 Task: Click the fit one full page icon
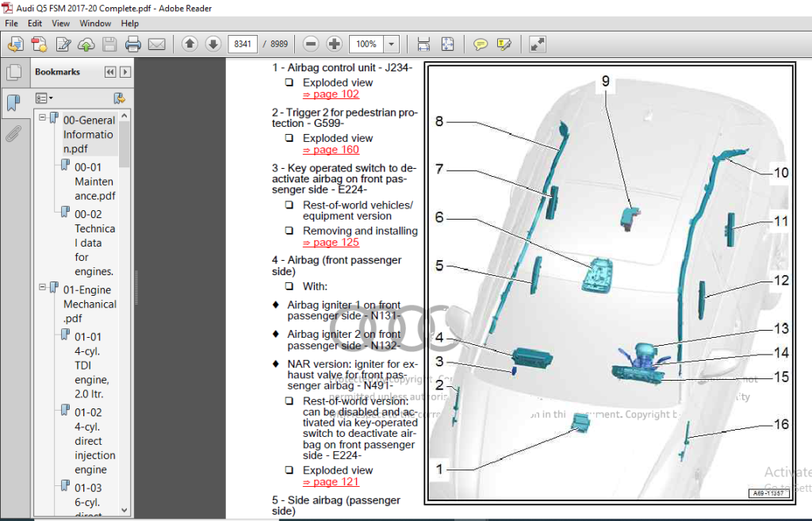coord(447,44)
